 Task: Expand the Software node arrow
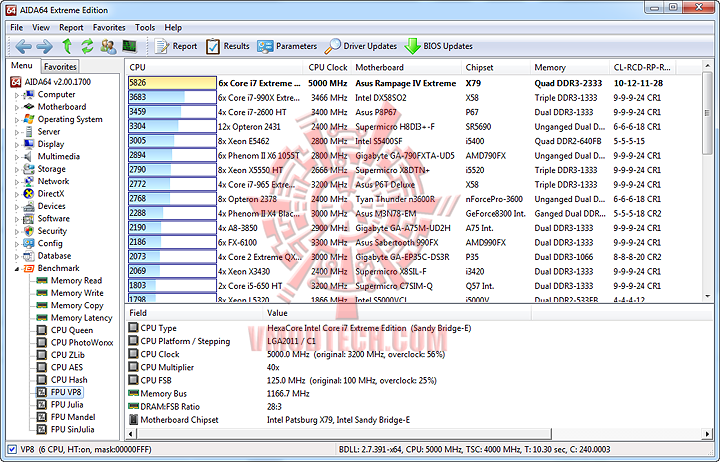coord(17,219)
